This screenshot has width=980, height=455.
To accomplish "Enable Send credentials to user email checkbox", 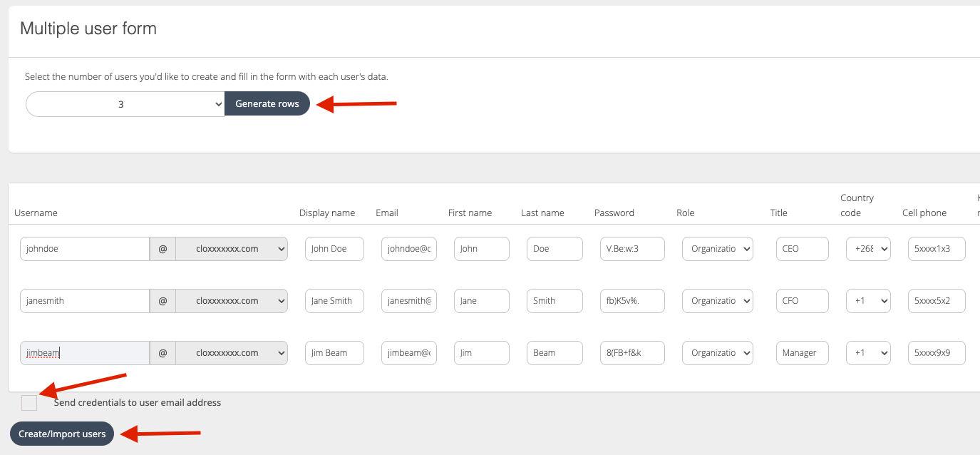I will [x=29, y=403].
